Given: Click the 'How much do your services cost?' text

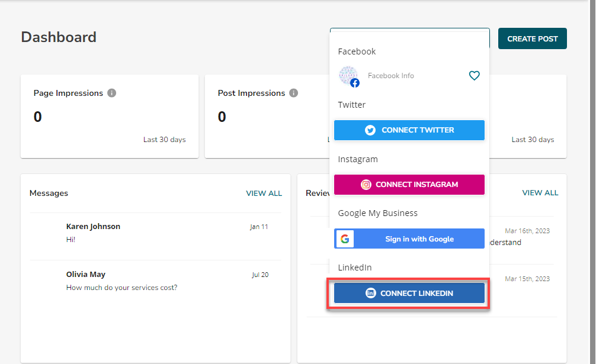Looking at the screenshot, I should click(121, 288).
